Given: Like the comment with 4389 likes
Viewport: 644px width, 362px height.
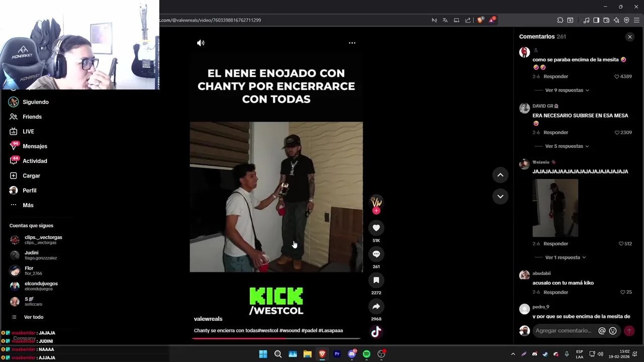Looking at the screenshot, I should 617,76.
